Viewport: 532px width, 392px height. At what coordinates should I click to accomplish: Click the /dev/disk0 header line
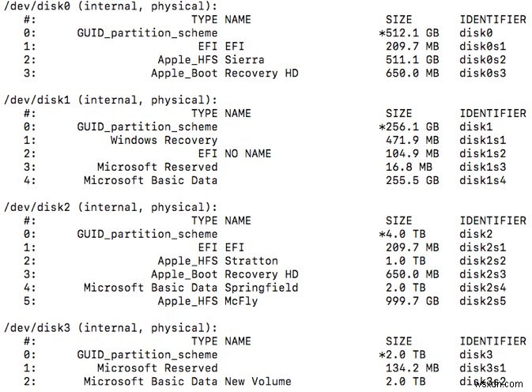coord(110,6)
